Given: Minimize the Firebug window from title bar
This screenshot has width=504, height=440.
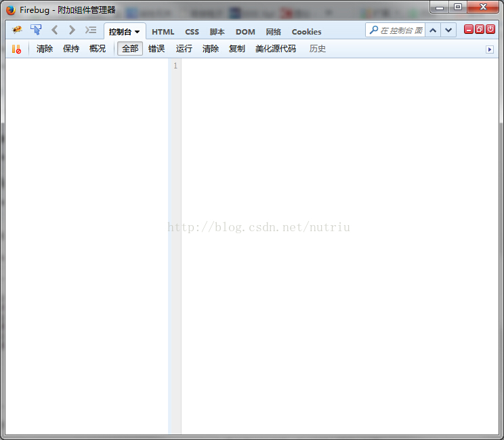Looking at the screenshot, I should point(440,7).
